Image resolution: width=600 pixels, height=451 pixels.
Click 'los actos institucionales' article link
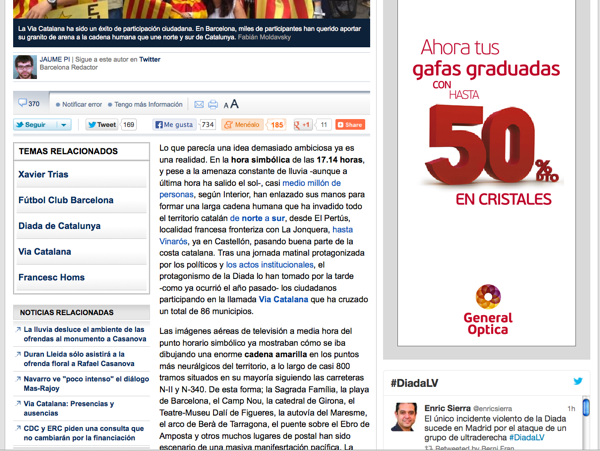(x=269, y=265)
